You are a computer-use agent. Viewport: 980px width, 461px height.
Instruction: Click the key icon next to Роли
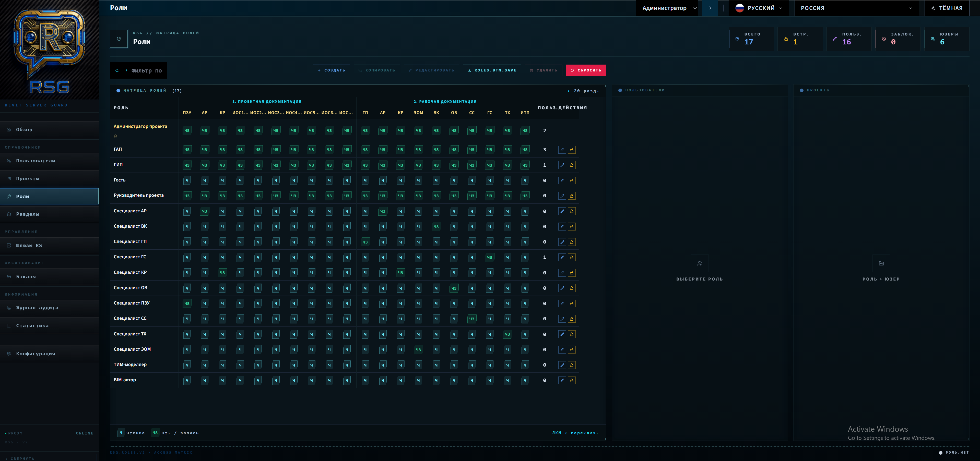click(x=9, y=196)
